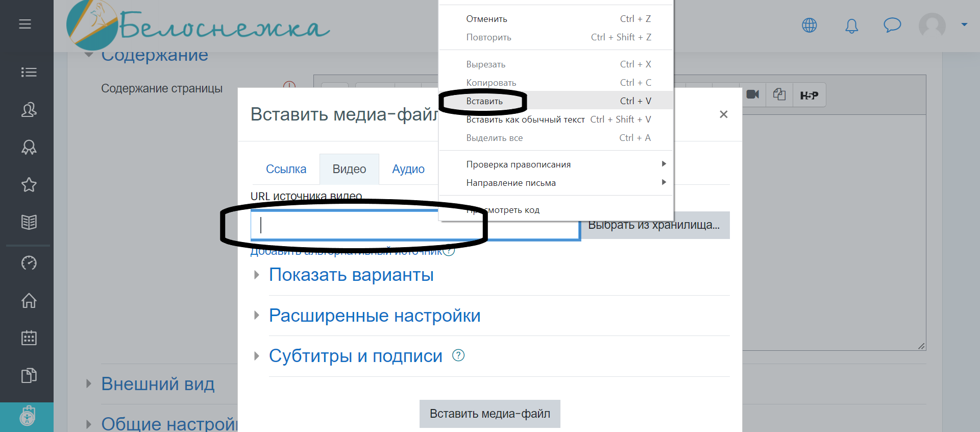Viewport: 980px width, 432px height.
Task: Expand the Показать варианты section
Action: click(x=351, y=275)
